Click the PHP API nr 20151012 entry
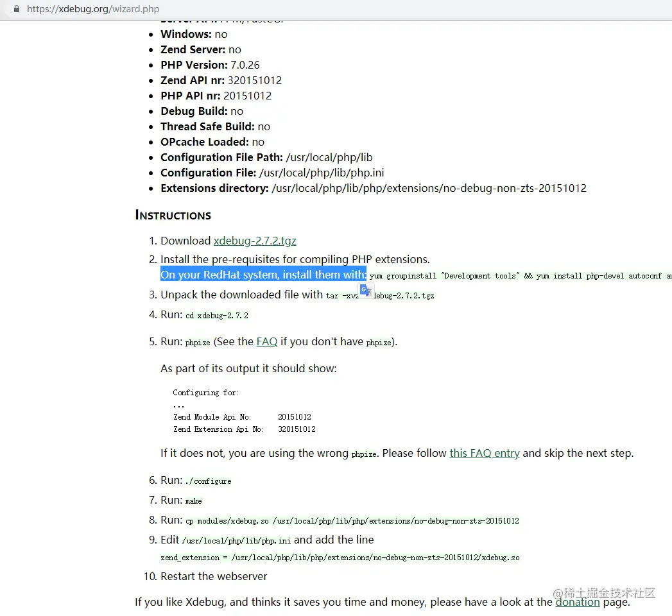672x616 pixels. point(216,96)
